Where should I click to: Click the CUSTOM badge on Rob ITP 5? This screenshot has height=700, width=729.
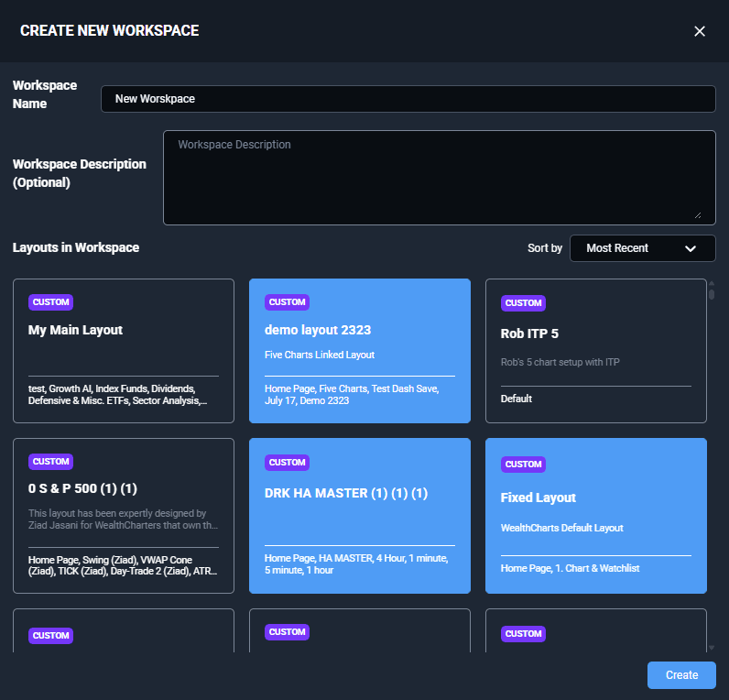tap(523, 303)
